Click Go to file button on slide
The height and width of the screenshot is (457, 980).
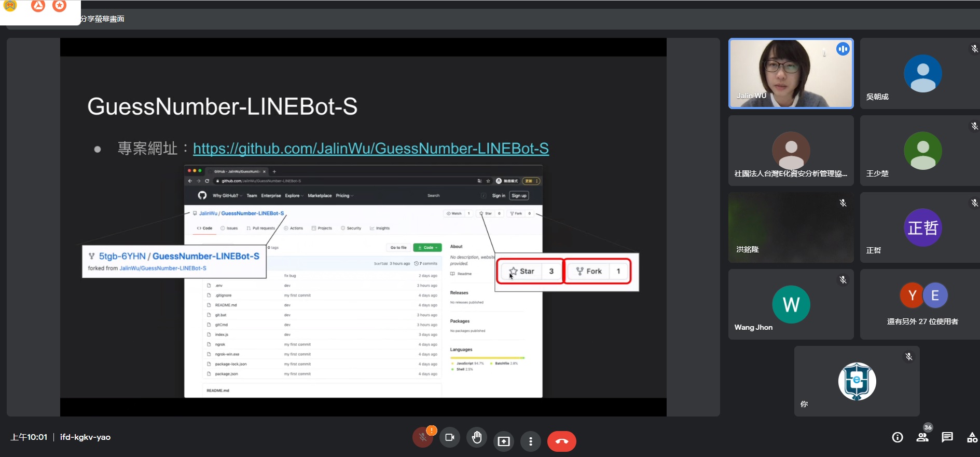click(x=398, y=248)
